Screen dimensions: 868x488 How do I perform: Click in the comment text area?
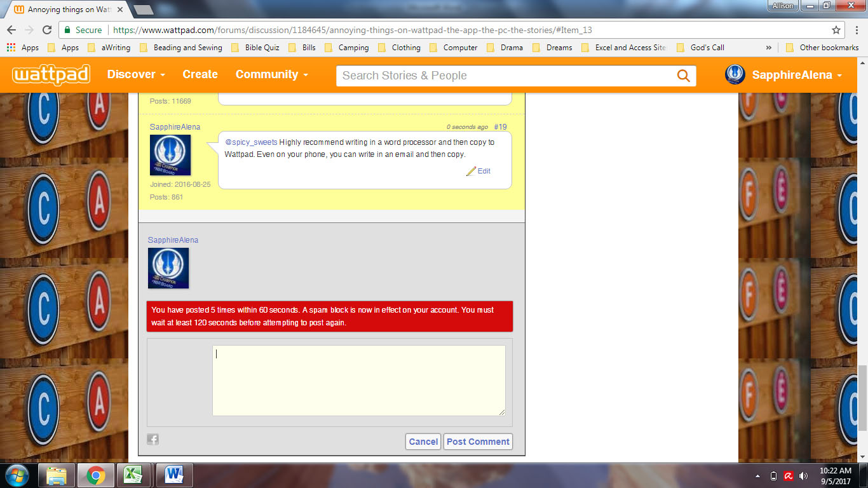click(359, 381)
